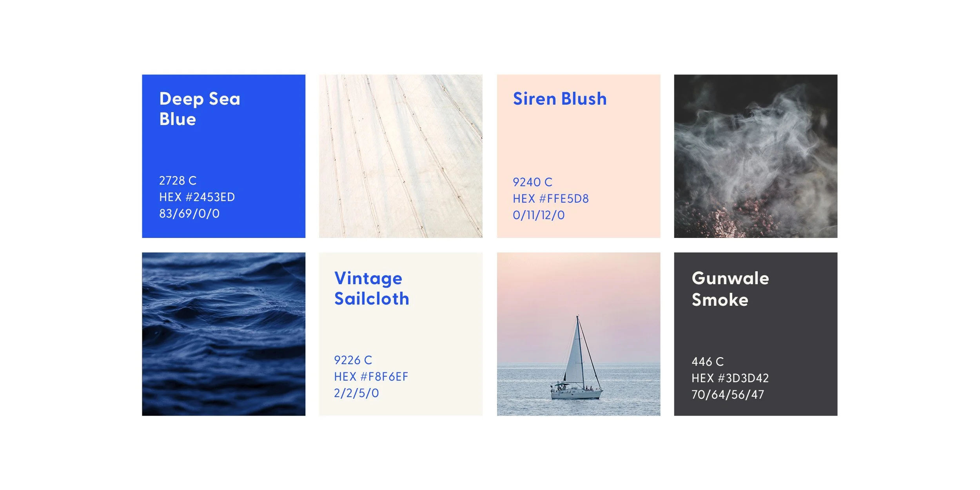Screen dimensions: 980x490
Task: Open the sailboat at sunset photo
Action: pyautogui.click(x=579, y=334)
